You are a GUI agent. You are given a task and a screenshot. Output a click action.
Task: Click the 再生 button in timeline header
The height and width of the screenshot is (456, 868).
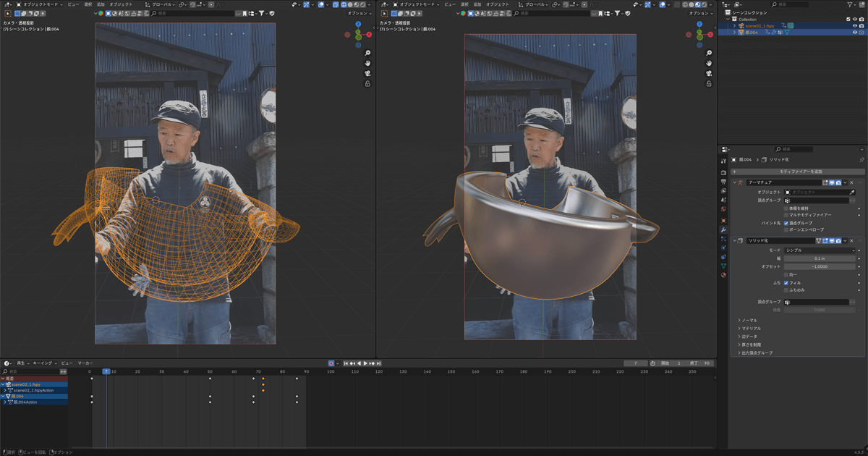(20, 363)
